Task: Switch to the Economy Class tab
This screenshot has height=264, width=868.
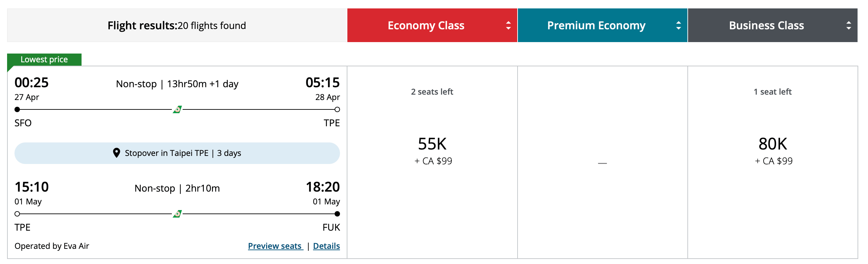Action: [x=426, y=25]
